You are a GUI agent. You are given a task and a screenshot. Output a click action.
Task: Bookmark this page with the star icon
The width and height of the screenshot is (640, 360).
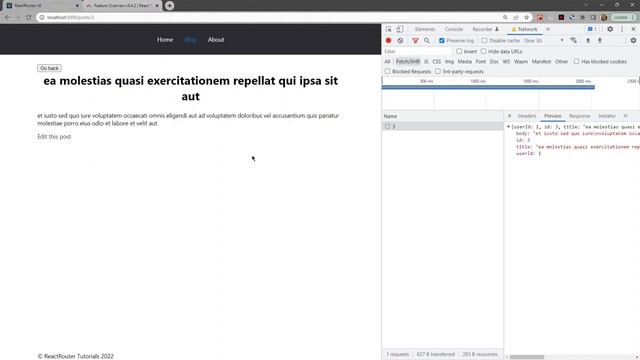click(527, 18)
